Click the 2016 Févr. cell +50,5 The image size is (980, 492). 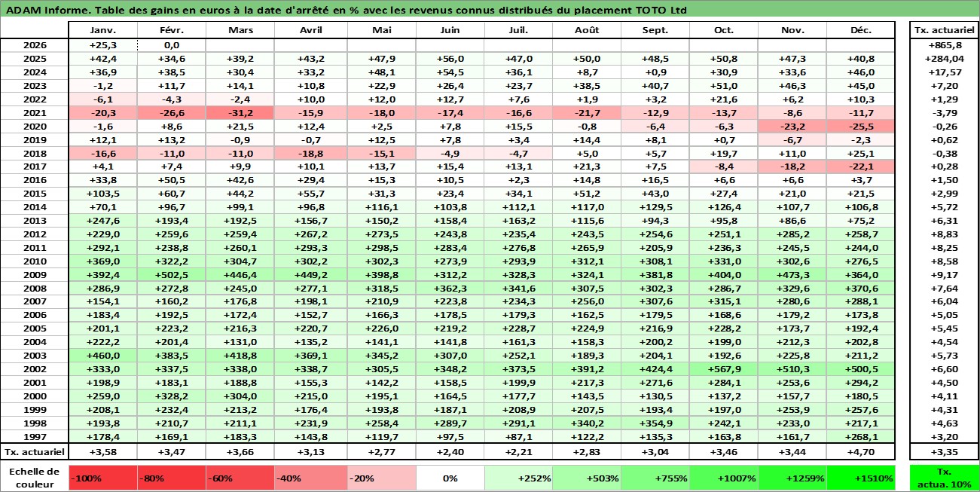171,180
